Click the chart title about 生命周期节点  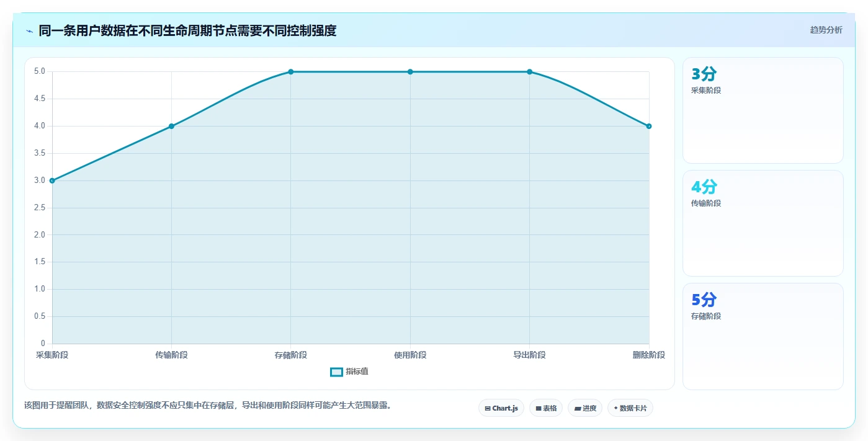[x=187, y=30]
